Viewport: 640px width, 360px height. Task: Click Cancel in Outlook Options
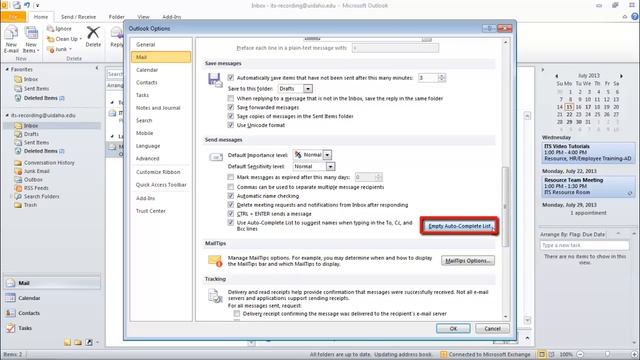(493, 329)
